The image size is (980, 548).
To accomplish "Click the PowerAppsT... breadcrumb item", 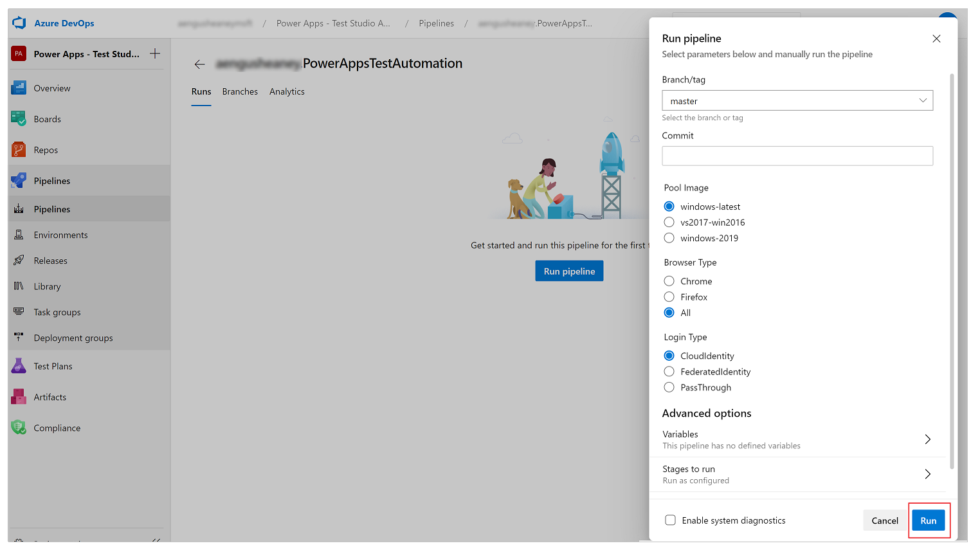I will 535,23.
